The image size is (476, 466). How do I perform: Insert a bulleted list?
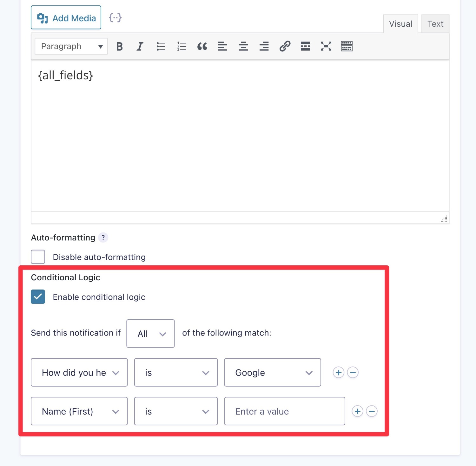[x=161, y=46]
